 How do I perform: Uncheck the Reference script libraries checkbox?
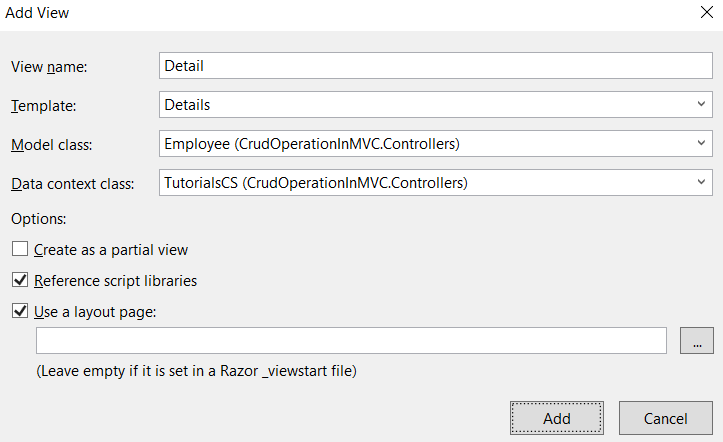click(x=20, y=280)
